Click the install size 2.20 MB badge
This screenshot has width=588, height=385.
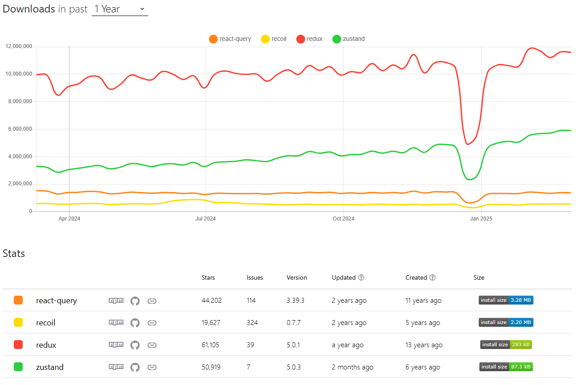506,322
